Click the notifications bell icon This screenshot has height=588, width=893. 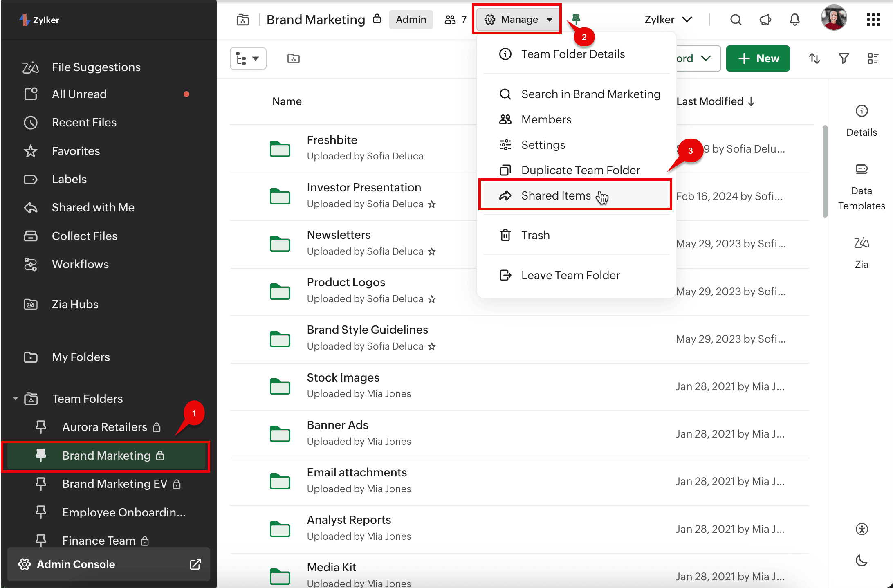(794, 20)
